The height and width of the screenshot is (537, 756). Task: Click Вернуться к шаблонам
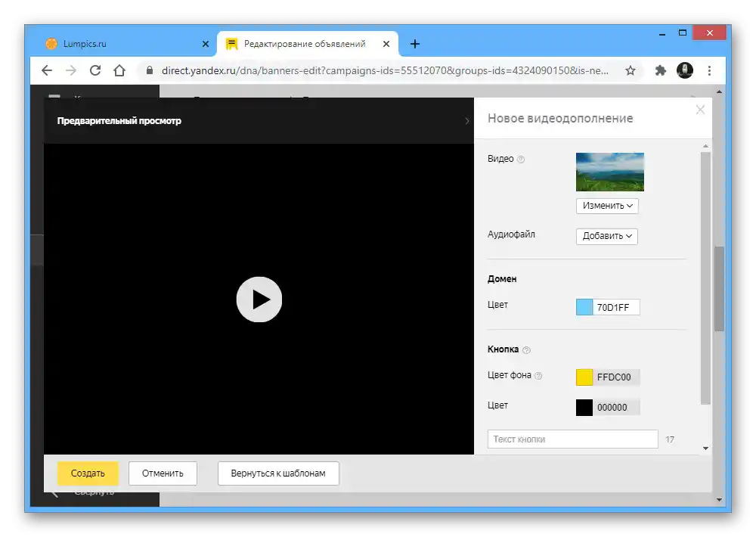(277, 473)
